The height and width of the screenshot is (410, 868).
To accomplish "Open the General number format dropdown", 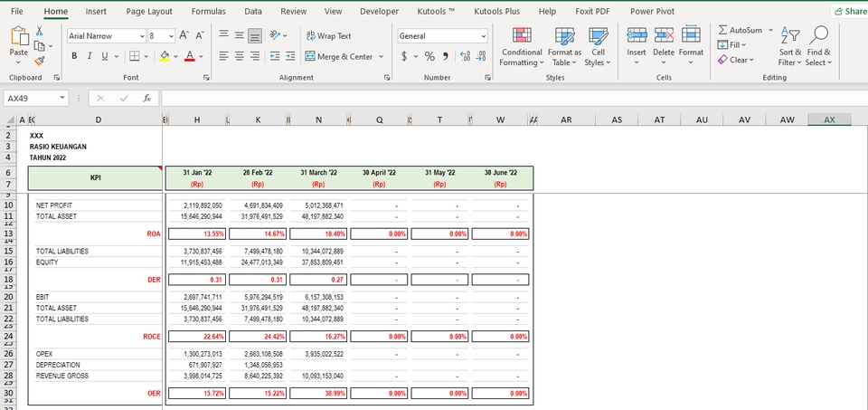I will 483,36.
